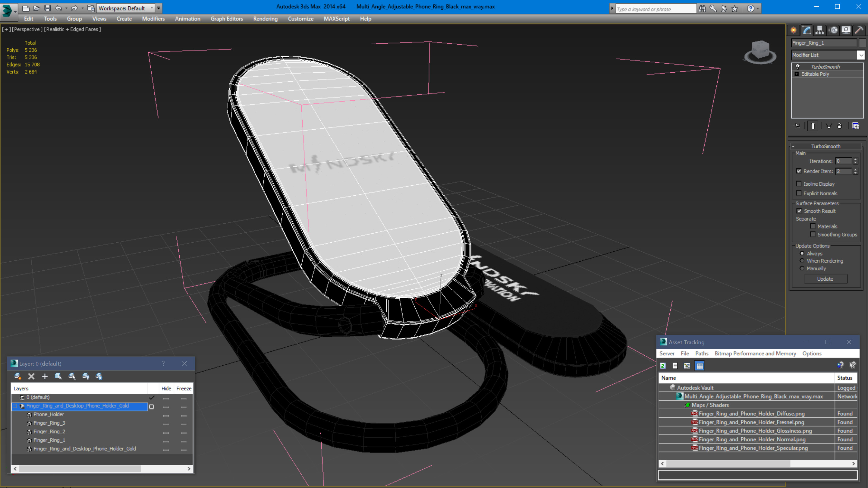Viewport: 868px width, 488px height.
Task: Click Realistic + Edged Faces shading label
Action: point(72,29)
